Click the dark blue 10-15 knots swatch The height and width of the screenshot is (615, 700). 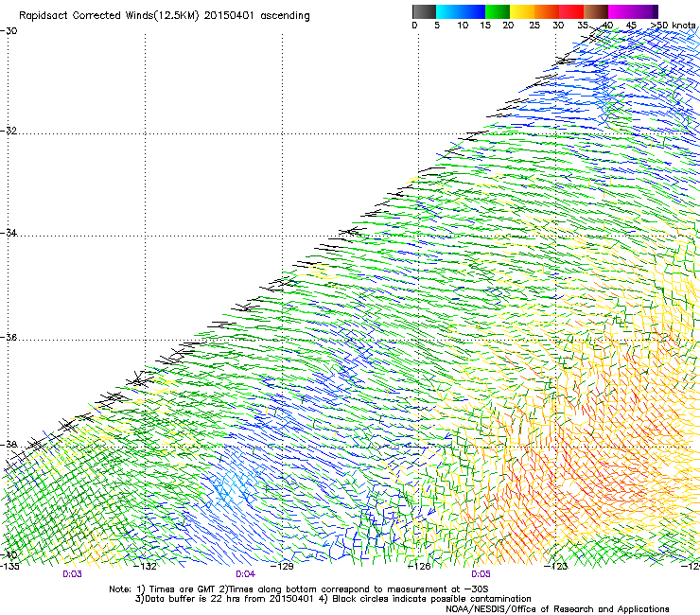click(473, 11)
